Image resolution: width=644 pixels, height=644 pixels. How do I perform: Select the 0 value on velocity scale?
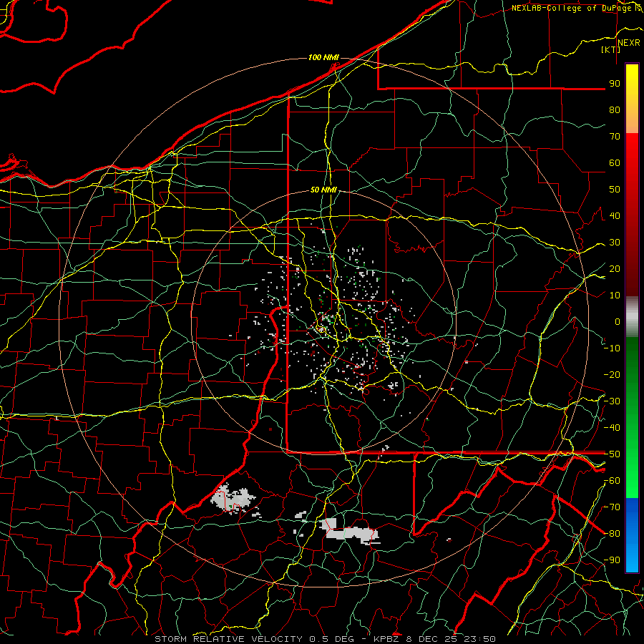[x=618, y=322]
